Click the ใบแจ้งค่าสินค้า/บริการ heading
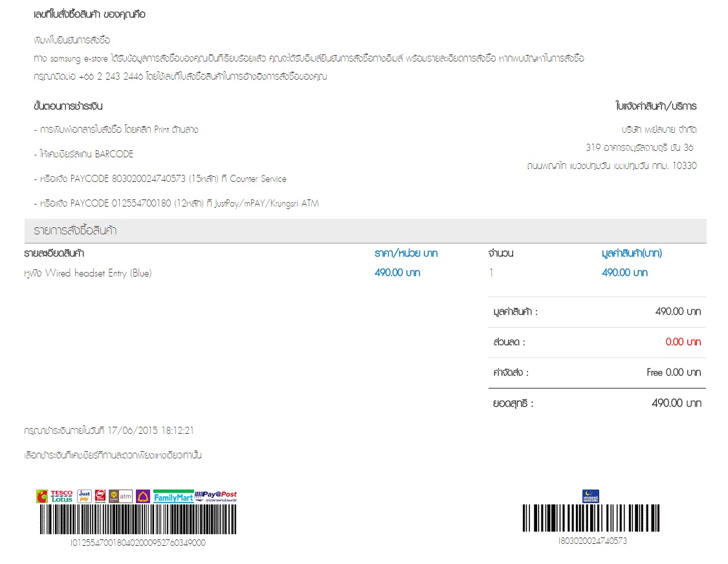Viewport: 728px width, 564px height. point(656,106)
